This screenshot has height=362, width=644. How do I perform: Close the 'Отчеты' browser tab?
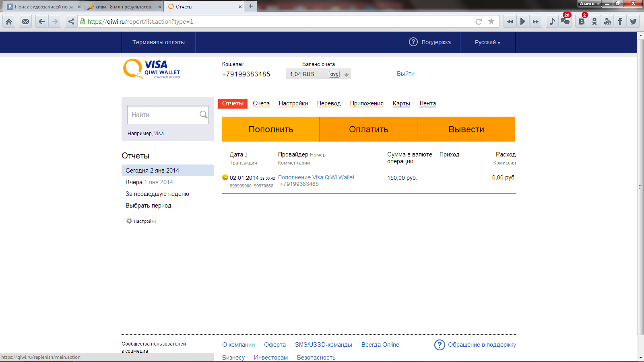coord(240,7)
